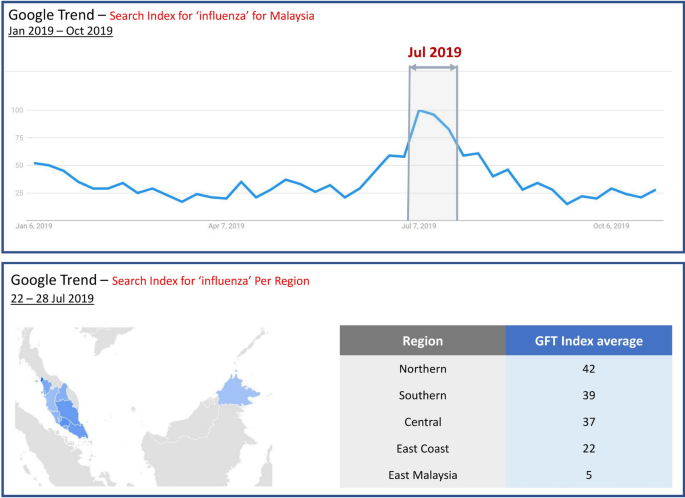Click the value 5 for East Malaysia

[x=588, y=475]
